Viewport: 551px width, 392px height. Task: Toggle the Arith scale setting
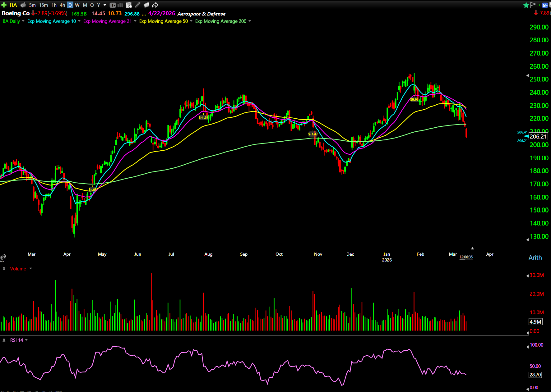(535, 258)
